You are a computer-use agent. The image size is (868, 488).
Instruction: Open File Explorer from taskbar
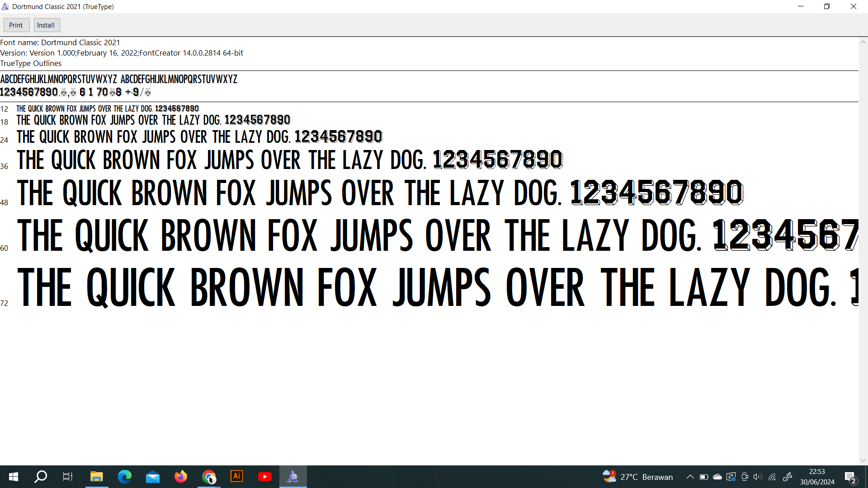[x=96, y=477]
